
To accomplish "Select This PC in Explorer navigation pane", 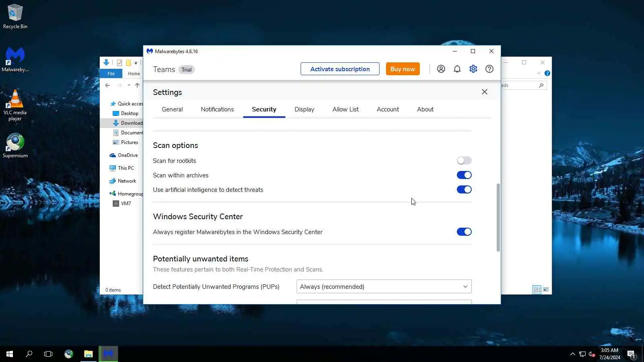I will click(x=122, y=168).
